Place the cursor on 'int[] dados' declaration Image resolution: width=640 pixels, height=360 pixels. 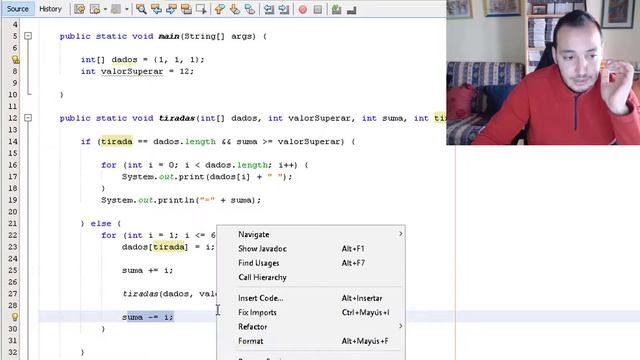(109, 60)
